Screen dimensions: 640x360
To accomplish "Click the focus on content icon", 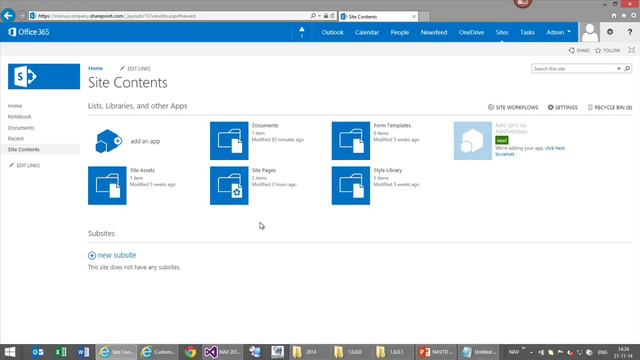I will pyautogui.click(x=631, y=50).
